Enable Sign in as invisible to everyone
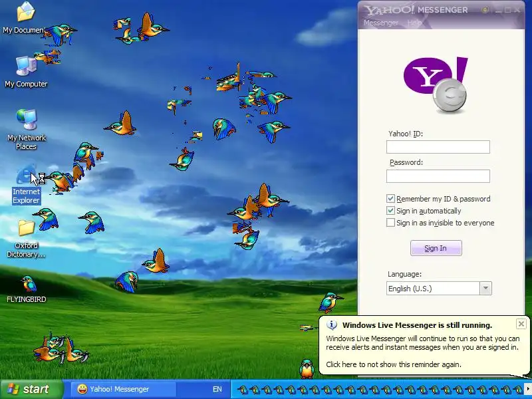Image resolution: width=532 pixels, height=399 pixels. [390, 223]
